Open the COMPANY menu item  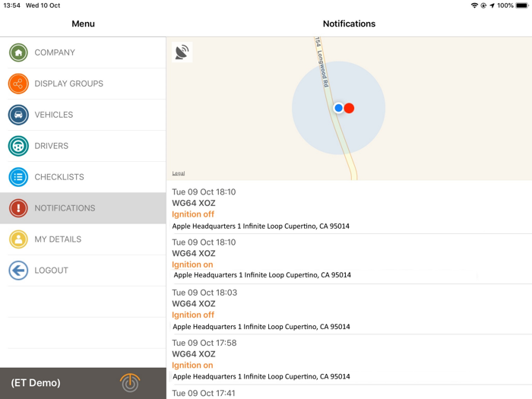(x=83, y=52)
